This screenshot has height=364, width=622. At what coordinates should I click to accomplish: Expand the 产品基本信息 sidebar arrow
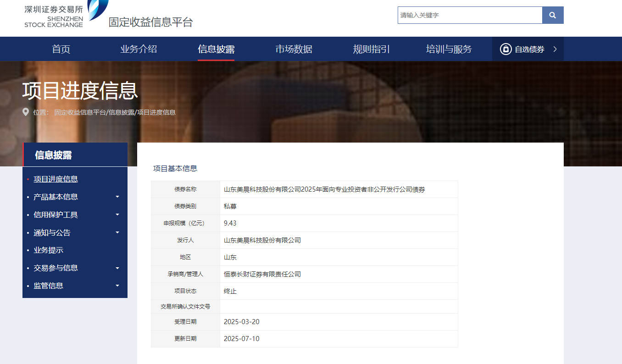pyautogui.click(x=117, y=197)
